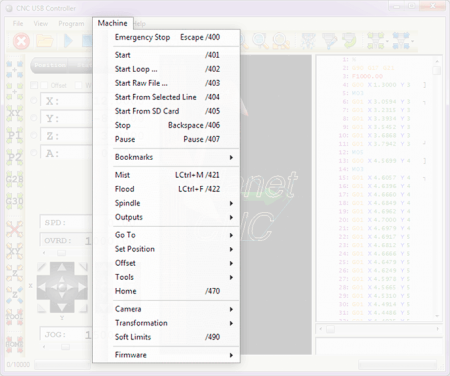The width and height of the screenshot is (450, 376).
Task: Open a file with the folder icon
Action: pos(45,41)
